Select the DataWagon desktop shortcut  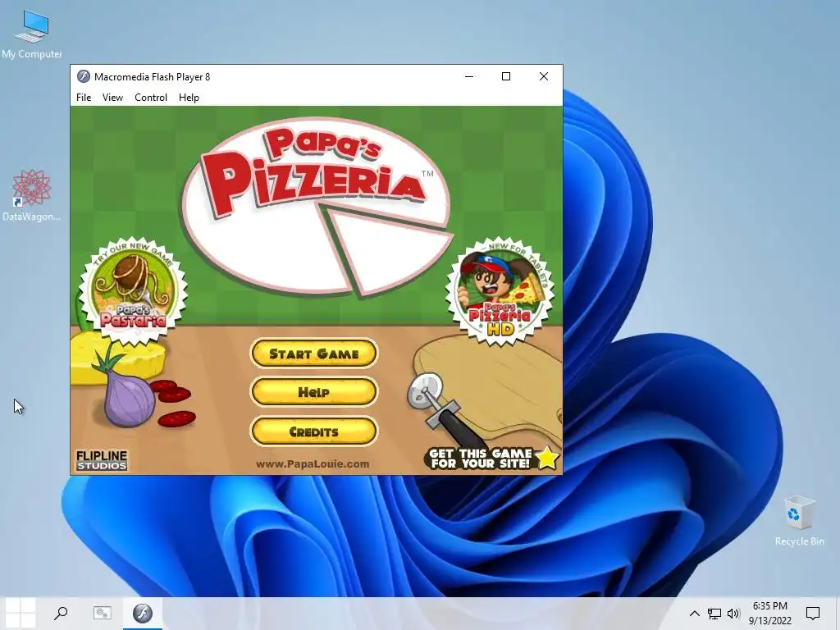coord(31,195)
